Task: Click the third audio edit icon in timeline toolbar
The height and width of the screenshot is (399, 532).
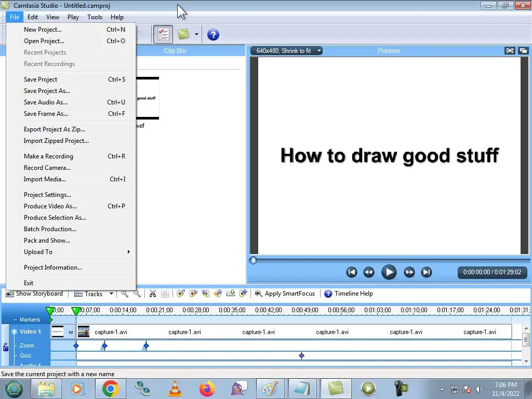Action: pyautogui.click(x=206, y=294)
